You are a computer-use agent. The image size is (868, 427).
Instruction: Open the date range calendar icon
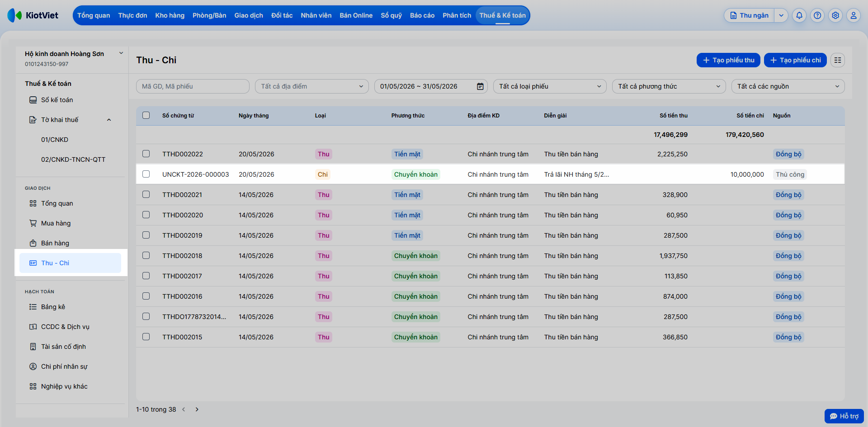tap(480, 86)
